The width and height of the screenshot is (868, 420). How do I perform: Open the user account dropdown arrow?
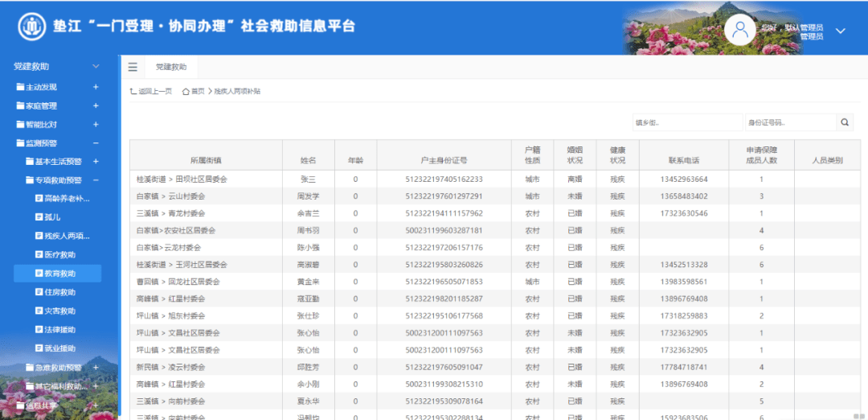coord(841,31)
